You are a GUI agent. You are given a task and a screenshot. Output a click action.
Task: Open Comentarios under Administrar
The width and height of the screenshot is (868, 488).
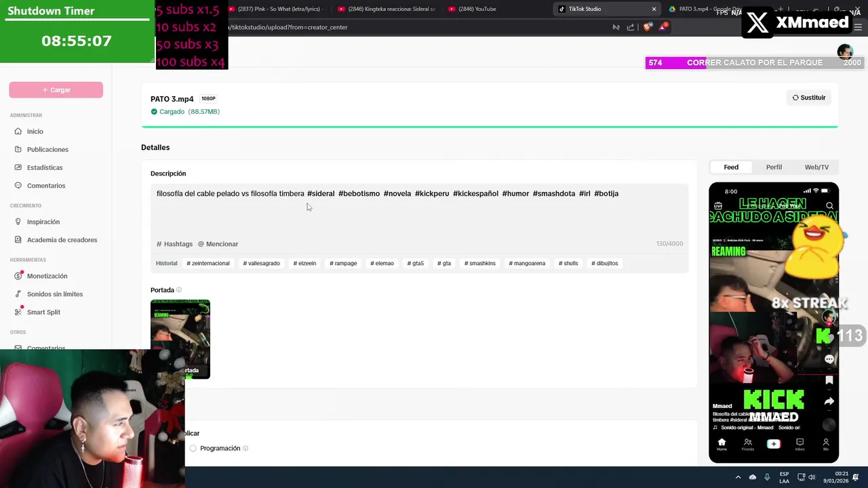[46, 186]
